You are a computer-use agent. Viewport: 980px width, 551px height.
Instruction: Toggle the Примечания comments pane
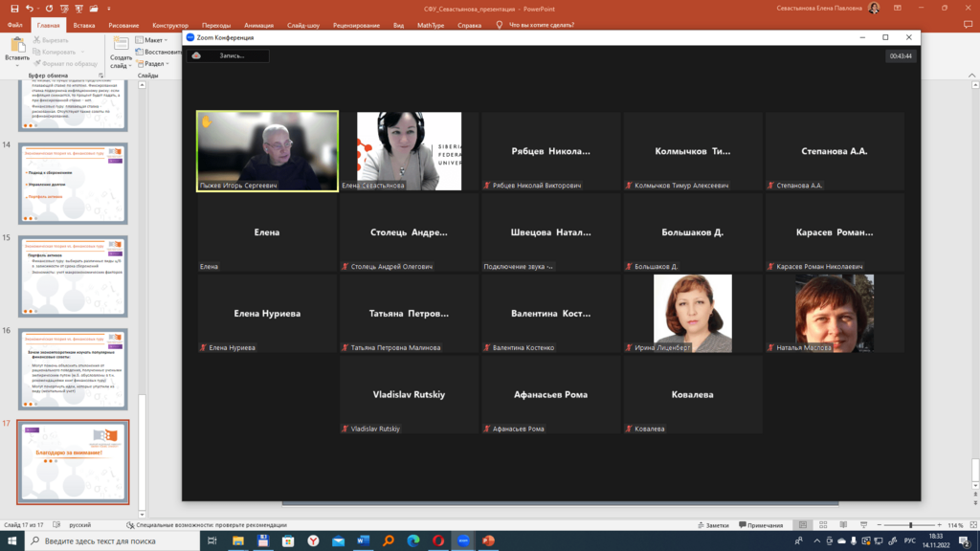coord(761,525)
